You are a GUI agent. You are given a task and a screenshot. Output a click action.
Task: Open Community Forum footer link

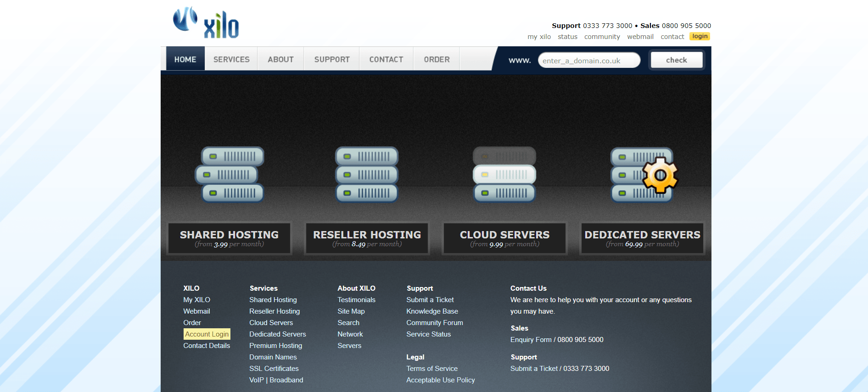tap(435, 323)
